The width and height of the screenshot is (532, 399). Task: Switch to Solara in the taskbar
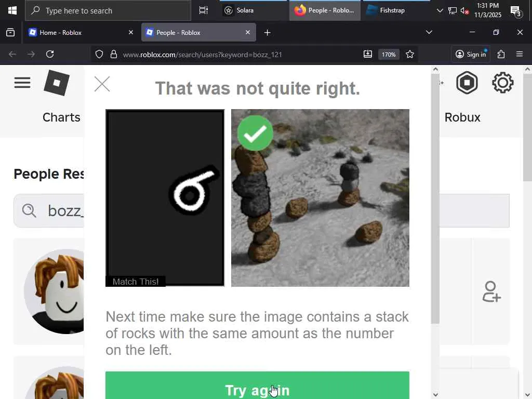coord(254,10)
